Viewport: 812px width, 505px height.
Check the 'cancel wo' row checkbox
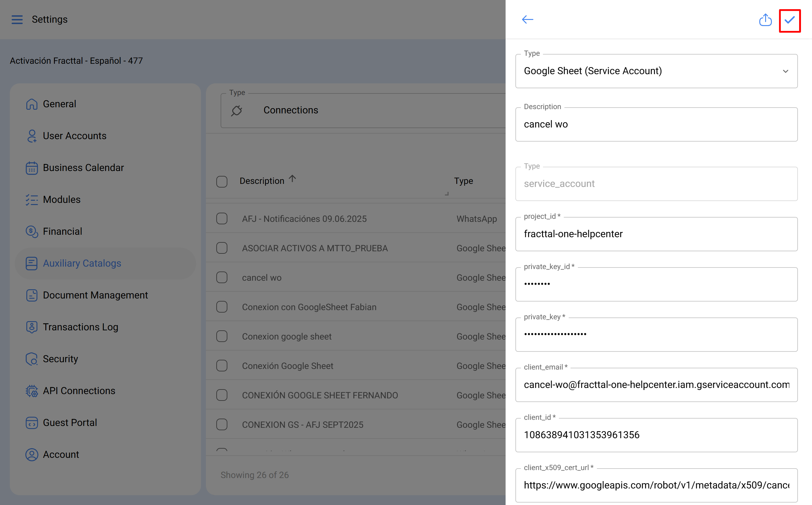click(222, 278)
